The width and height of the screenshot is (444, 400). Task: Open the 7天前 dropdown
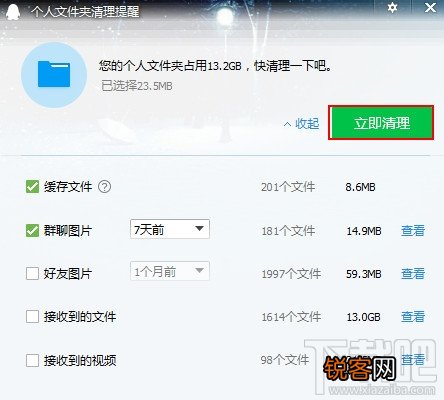pos(170,229)
